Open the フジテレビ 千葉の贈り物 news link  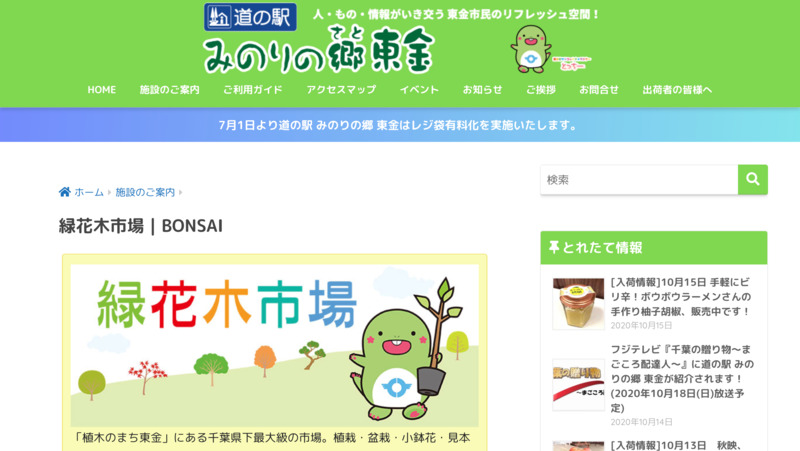pyautogui.click(x=682, y=379)
